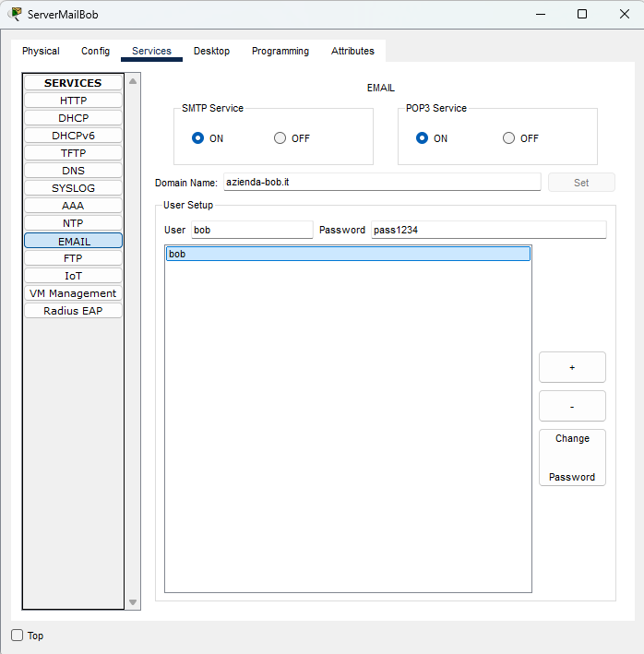Click the Domain Name input field
This screenshot has width=644, height=654.
[x=382, y=183]
